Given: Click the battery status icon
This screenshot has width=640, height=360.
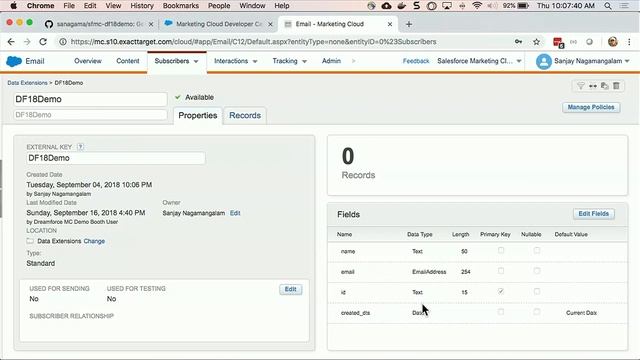Looking at the screenshot, I should (x=523, y=6).
